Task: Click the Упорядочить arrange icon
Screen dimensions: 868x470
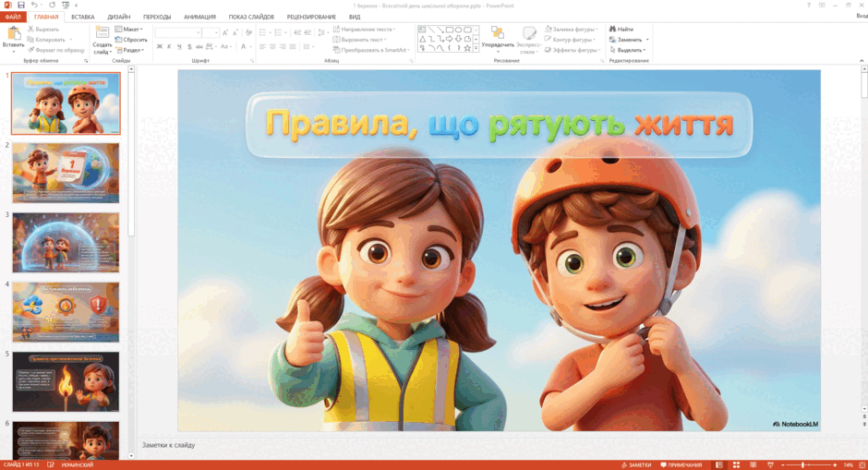Action: (498, 34)
